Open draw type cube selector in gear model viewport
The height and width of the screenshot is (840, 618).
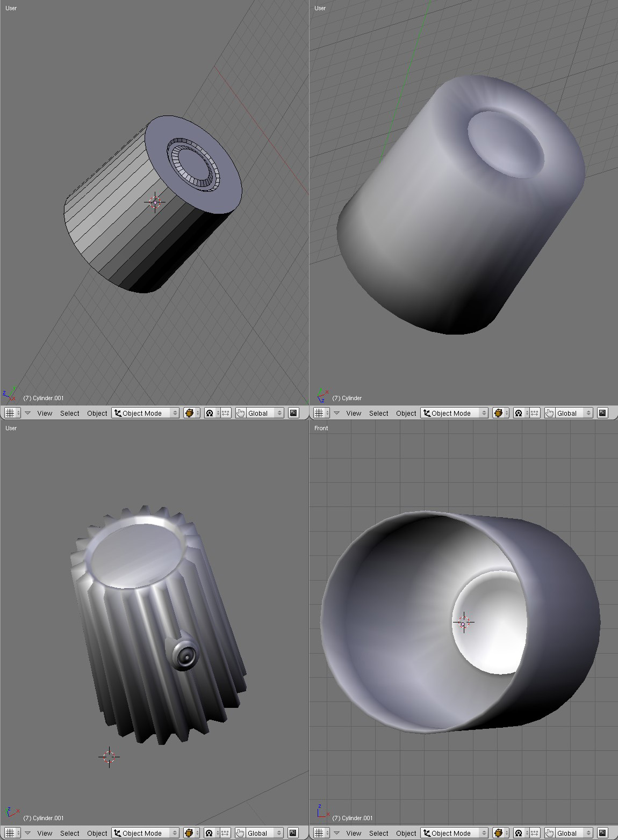pos(192,833)
